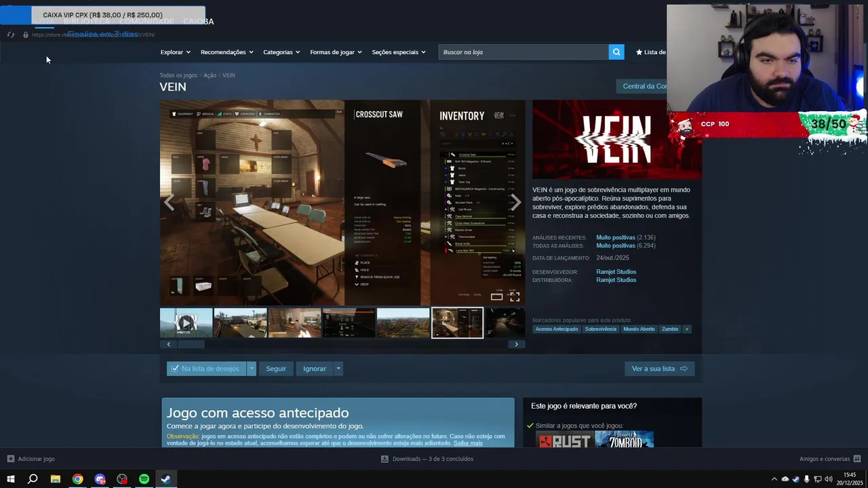Select the third screenshot thumbnail
868x488 pixels.
294,323
